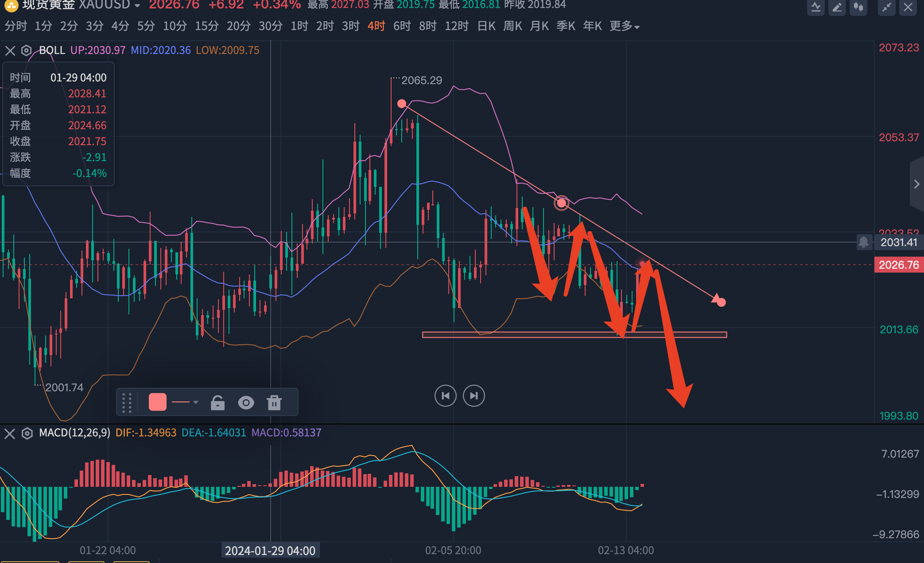Remove the BOLL indicator with X
The height and width of the screenshot is (563, 924).
pyautogui.click(x=10, y=50)
